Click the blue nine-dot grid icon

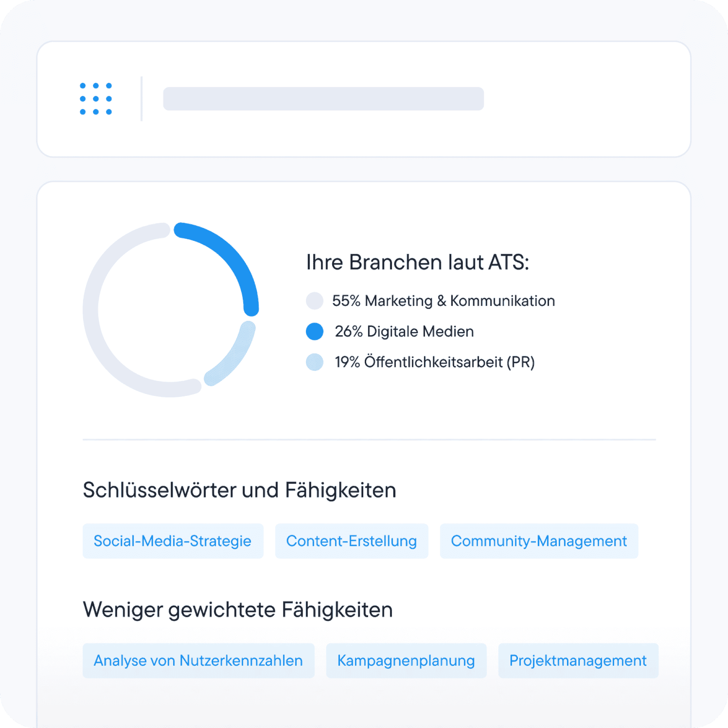point(96,99)
